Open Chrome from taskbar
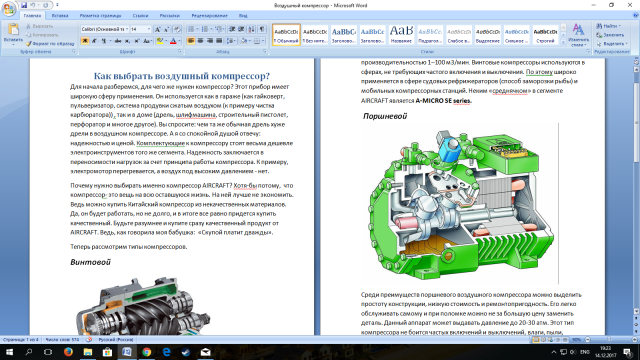This screenshot has width=640, height=360. click(x=147, y=352)
